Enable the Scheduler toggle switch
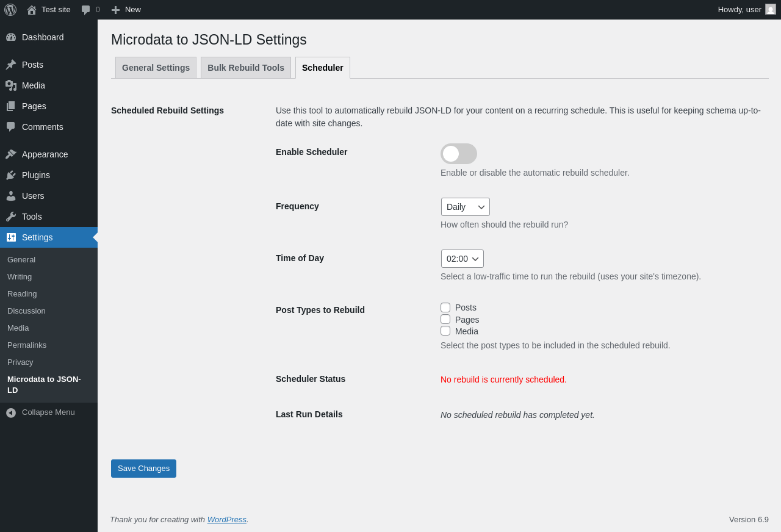781x532 pixels. point(458,154)
